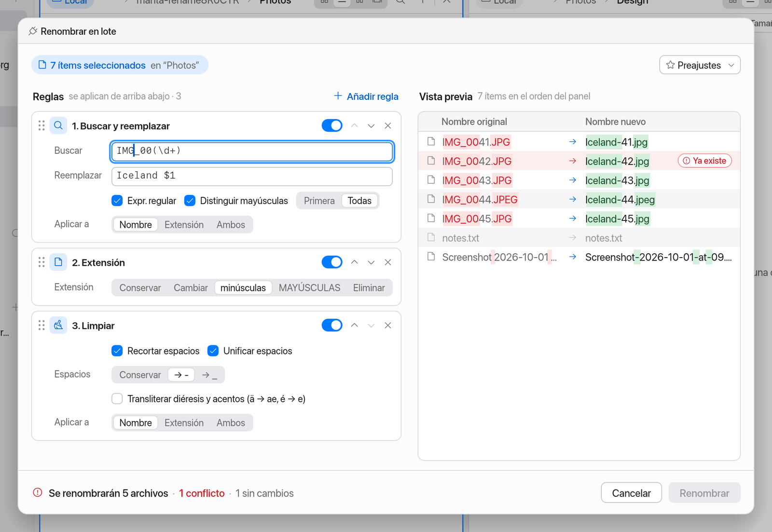Click the file icon of Extensión rule
Image resolution: width=772 pixels, height=532 pixels.
click(x=58, y=262)
